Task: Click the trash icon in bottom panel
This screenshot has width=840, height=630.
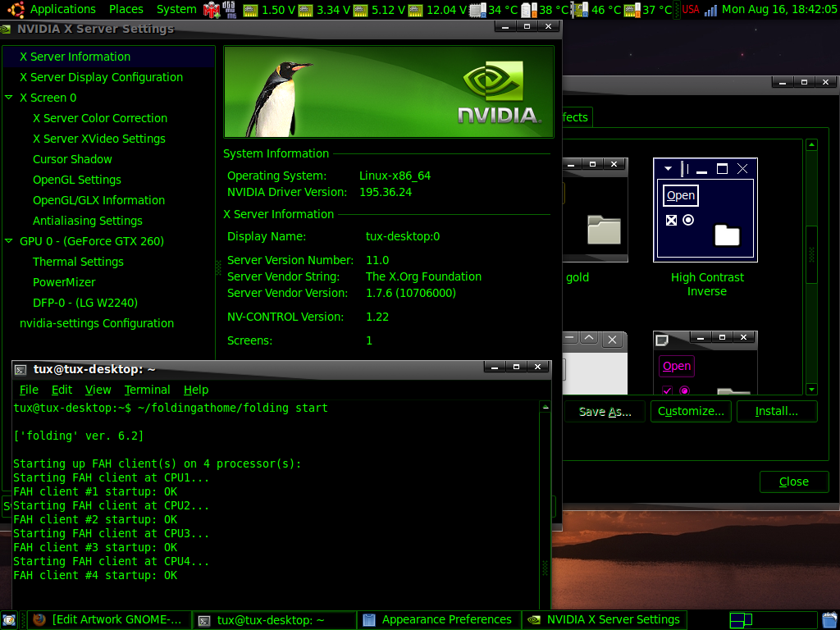Action: 830,620
